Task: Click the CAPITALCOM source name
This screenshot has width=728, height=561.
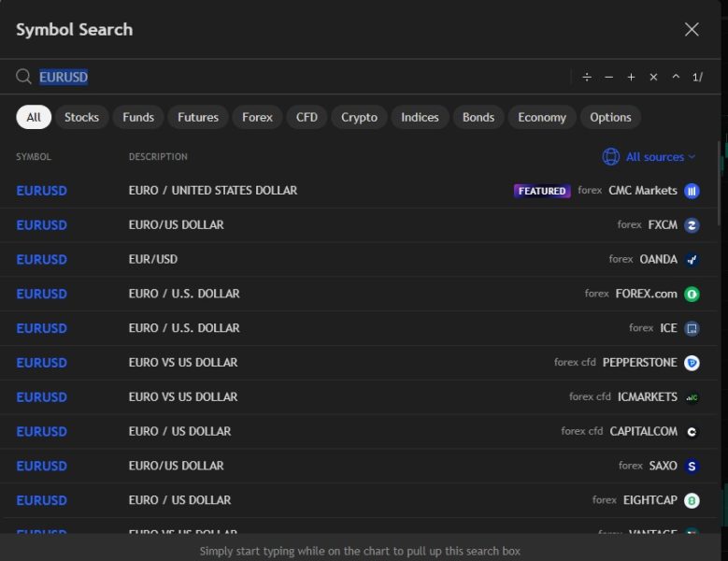Action: coord(644,431)
